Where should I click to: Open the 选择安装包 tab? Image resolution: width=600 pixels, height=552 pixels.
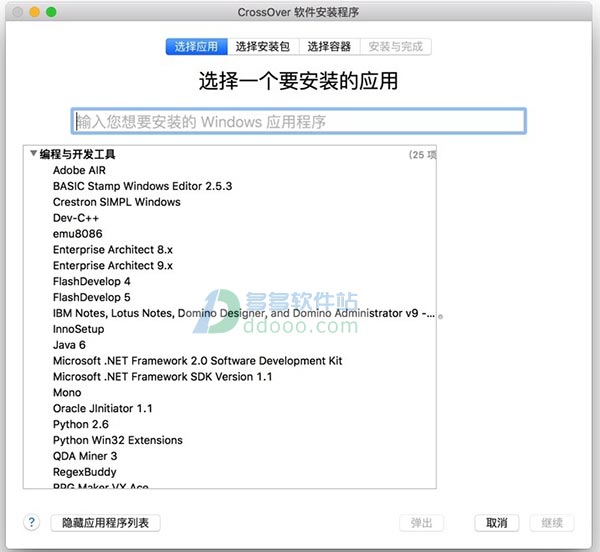[263, 47]
